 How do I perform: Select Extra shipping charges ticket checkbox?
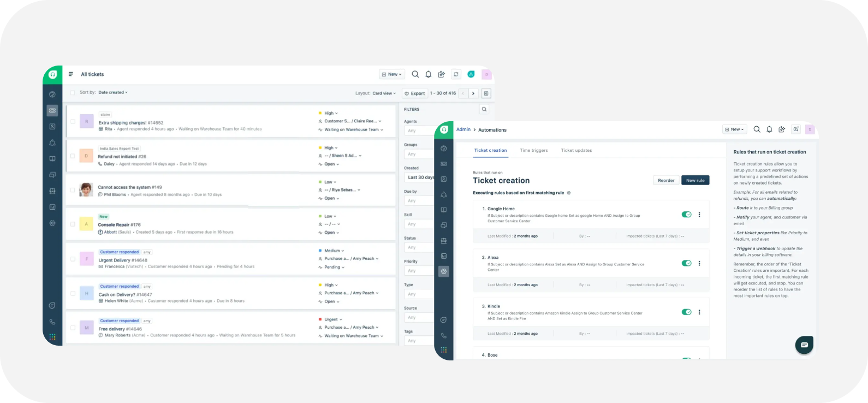73,121
